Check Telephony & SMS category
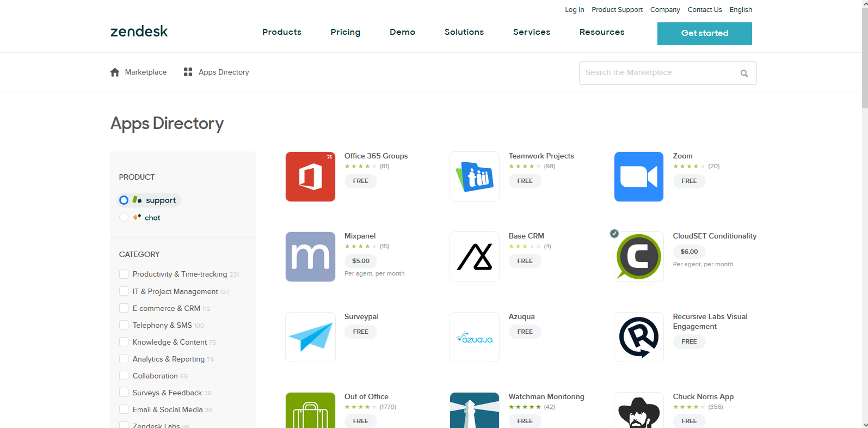Viewport: 868px width, 428px height. [x=124, y=325]
